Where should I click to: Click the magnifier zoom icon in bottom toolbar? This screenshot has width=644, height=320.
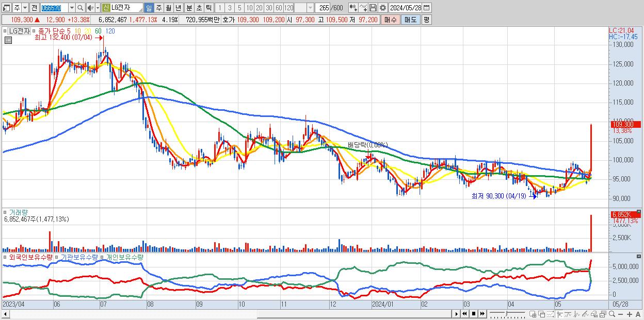pyautogui.click(x=612, y=314)
